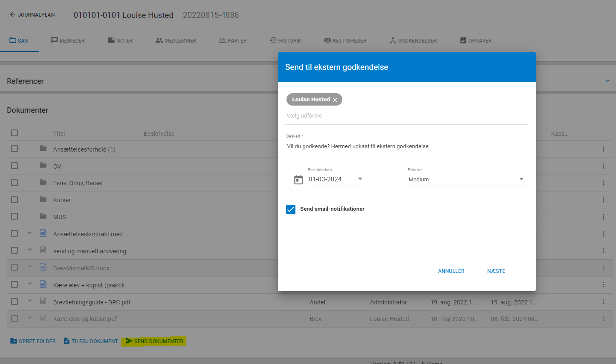Open the three-dot menu for the CV folder

(x=604, y=166)
